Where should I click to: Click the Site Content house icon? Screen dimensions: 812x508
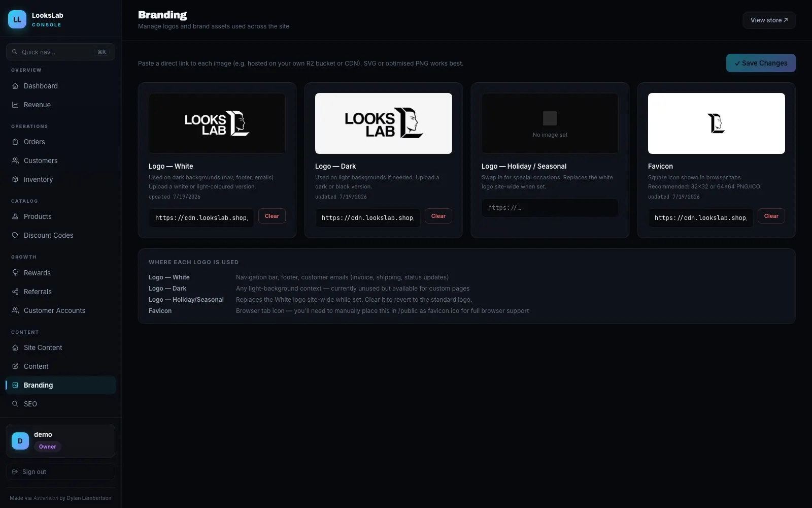(15, 347)
